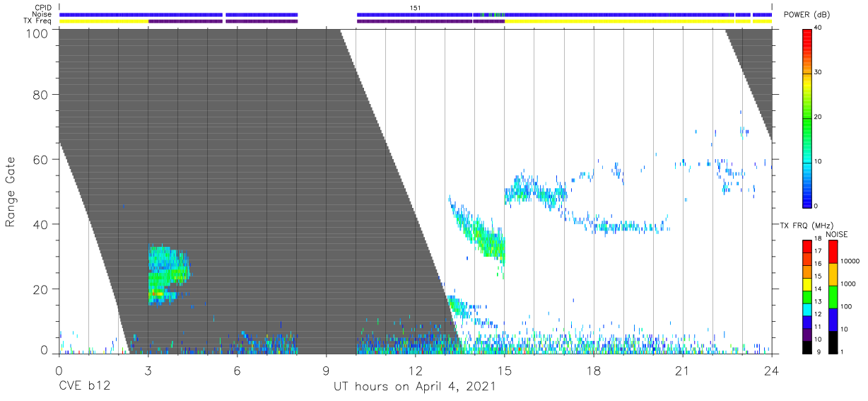The height and width of the screenshot is (401, 868).
Task: Click the 0 hour tick on UT axis
Action: (x=59, y=370)
